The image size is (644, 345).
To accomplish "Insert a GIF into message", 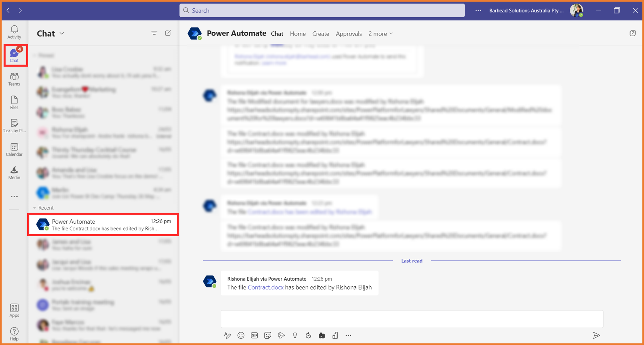I will 254,335.
